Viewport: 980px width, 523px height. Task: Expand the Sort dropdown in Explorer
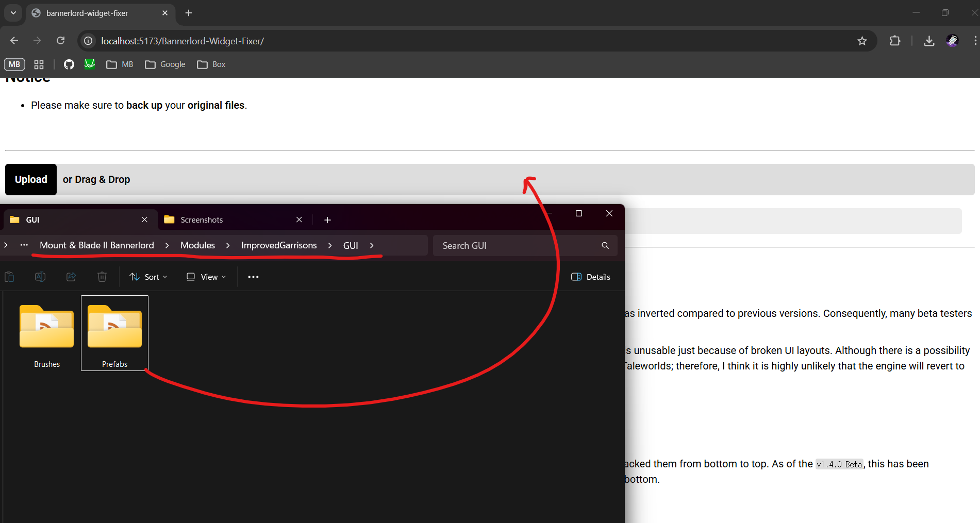click(x=148, y=277)
